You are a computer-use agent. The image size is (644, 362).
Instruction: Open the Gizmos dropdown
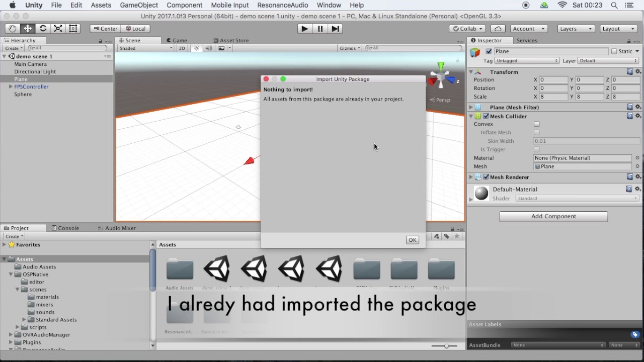pyautogui.click(x=350, y=48)
